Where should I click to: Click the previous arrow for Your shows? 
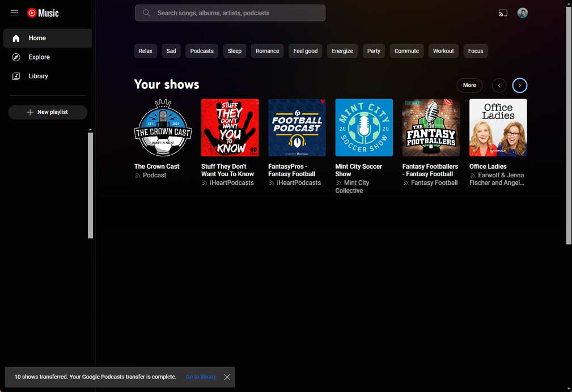click(499, 85)
